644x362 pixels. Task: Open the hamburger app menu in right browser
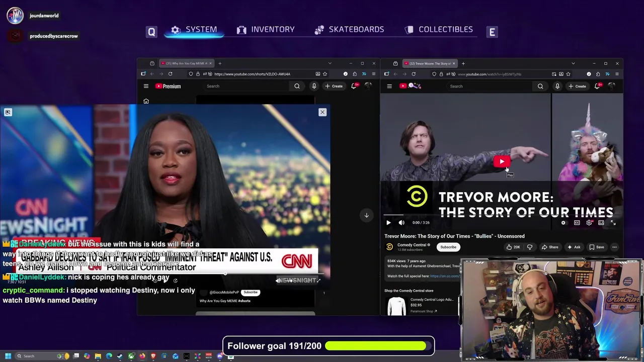[x=617, y=74]
